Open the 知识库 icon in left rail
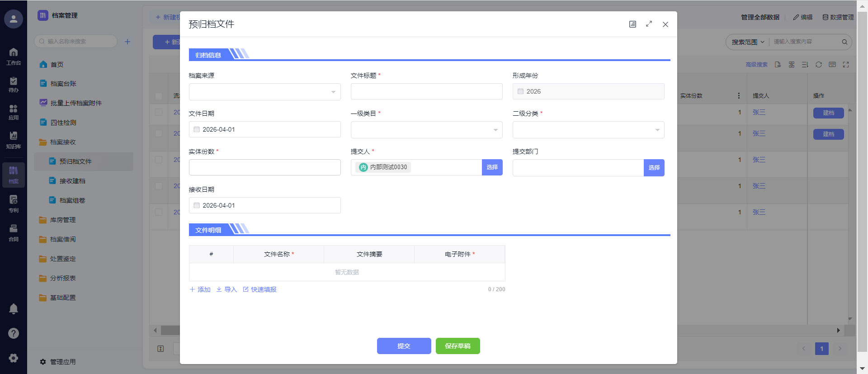The image size is (868, 374). click(14, 140)
